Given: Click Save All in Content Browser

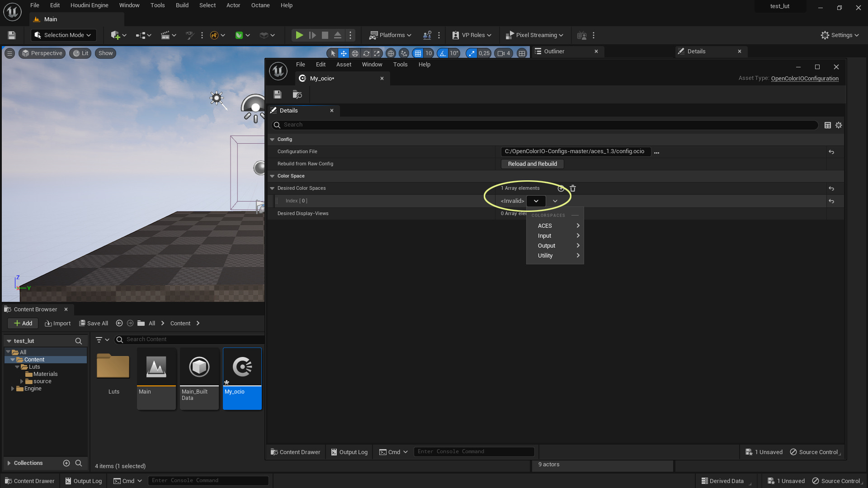Looking at the screenshot, I should 94,324.
